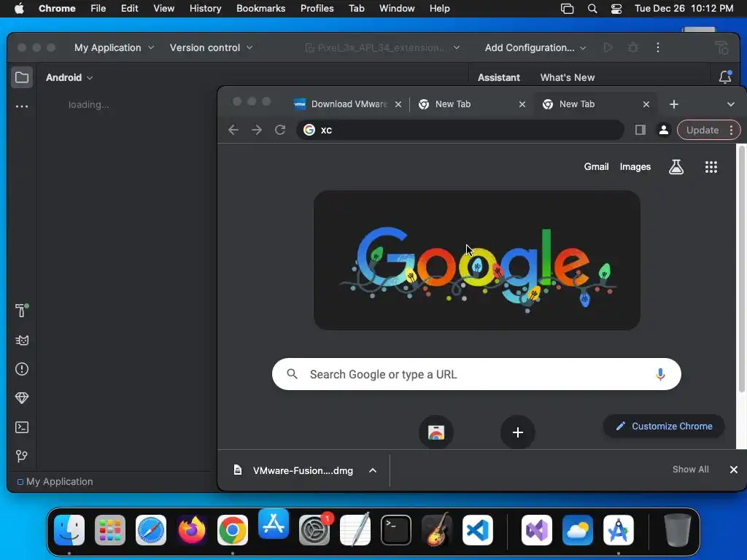Image resolution: width=747 pixels, height=560 pixels.
Task: Click Customize Chrome button
Action: click(664, 426)
